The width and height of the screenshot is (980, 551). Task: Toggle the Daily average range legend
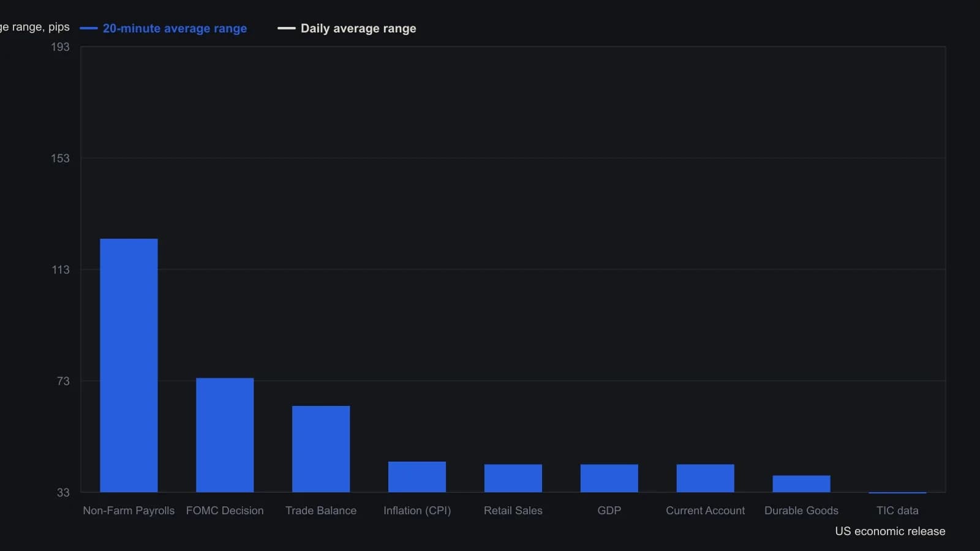pos(347,28)
